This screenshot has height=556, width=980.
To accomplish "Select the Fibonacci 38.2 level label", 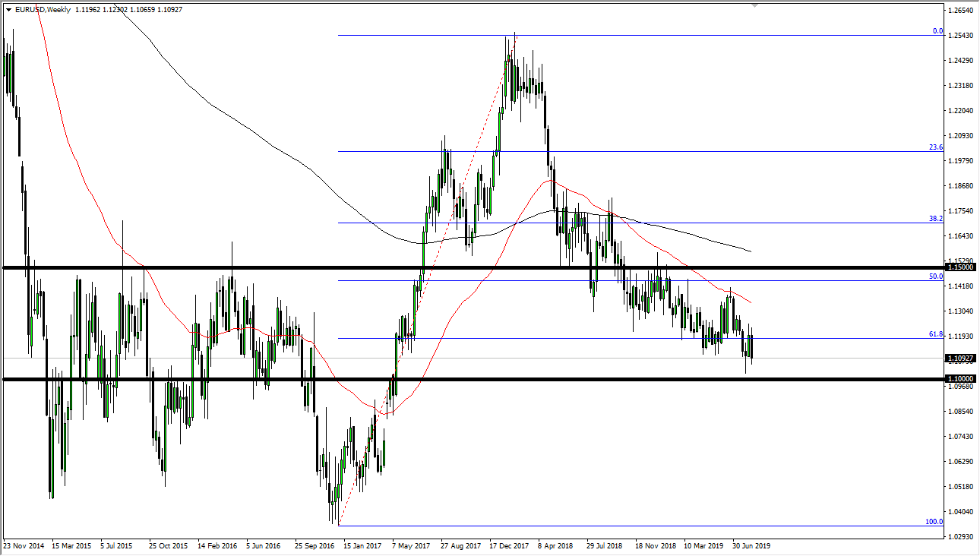I will click(936, 218).
